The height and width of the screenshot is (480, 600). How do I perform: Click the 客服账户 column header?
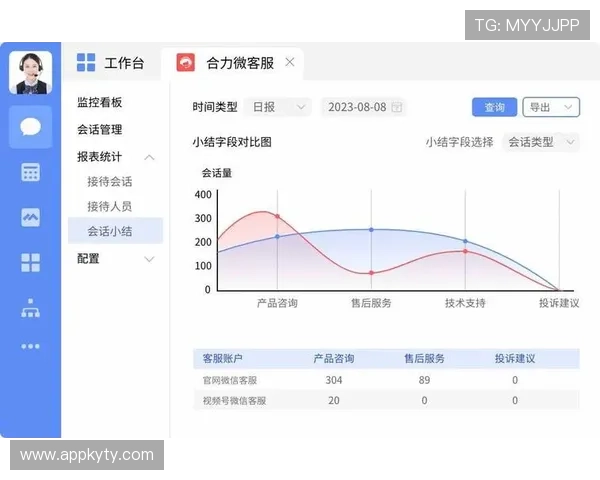(222, 359)
